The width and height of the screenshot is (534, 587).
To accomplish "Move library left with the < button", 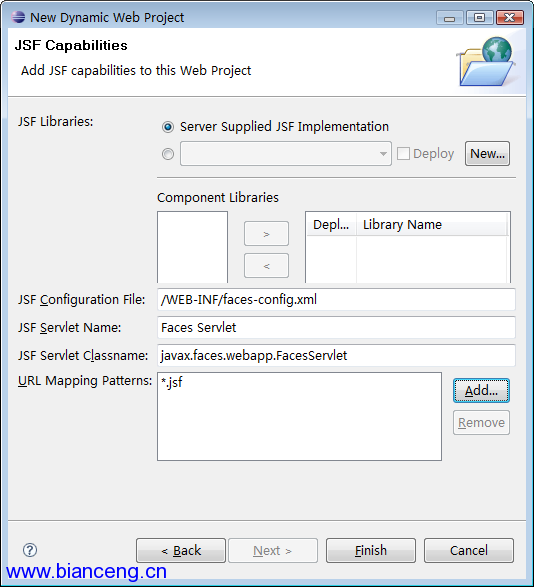I will (266, 265).
